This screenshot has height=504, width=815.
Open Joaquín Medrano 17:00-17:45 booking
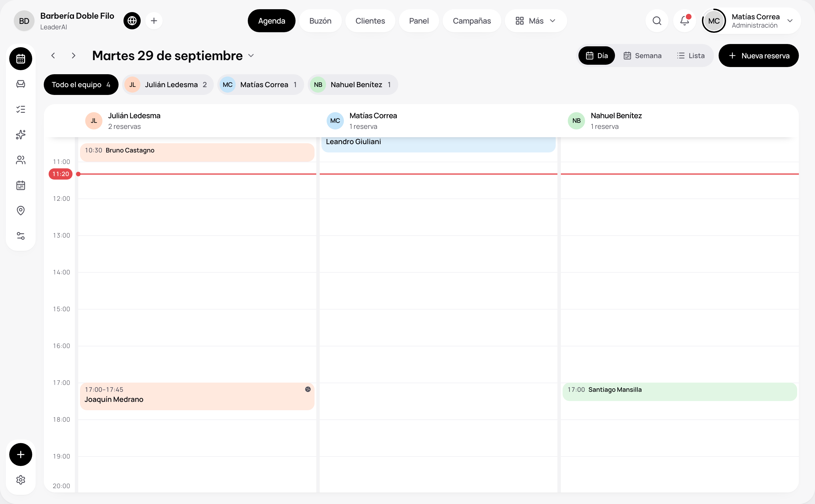tap(197, 396)
